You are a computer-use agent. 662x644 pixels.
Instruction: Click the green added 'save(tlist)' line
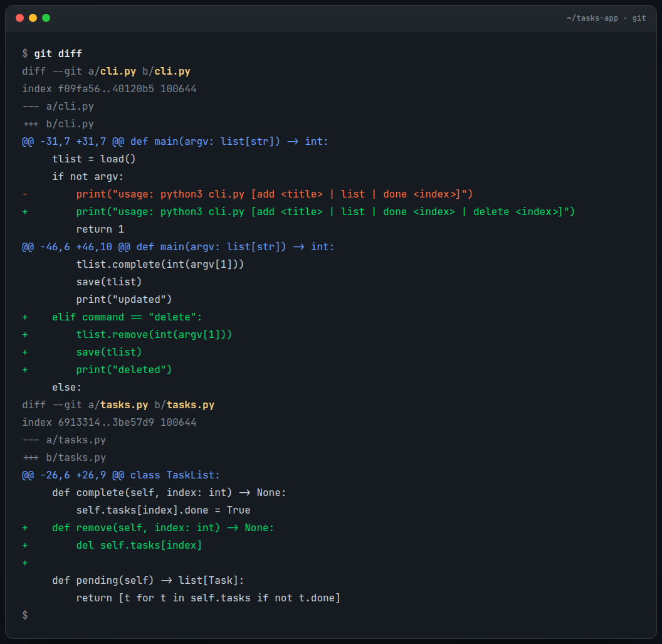[x=82, y=352]
